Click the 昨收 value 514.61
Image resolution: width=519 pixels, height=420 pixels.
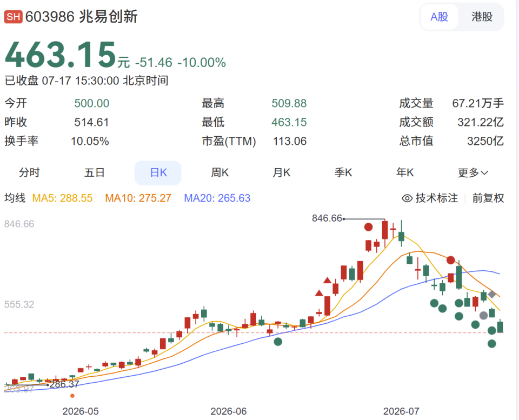(92, 122)
